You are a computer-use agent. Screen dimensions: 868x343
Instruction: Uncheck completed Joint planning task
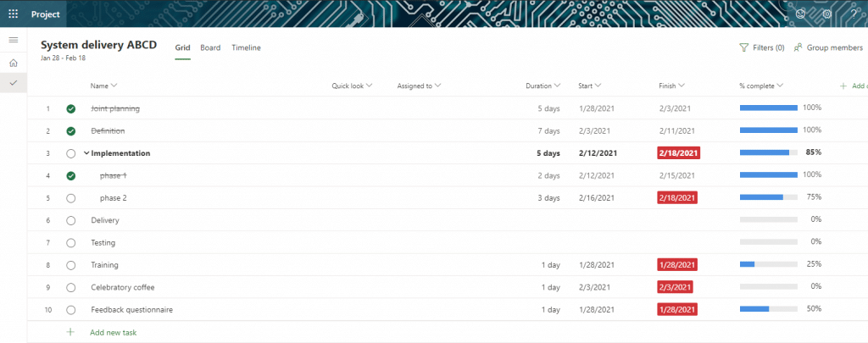[x=71, y=108]
